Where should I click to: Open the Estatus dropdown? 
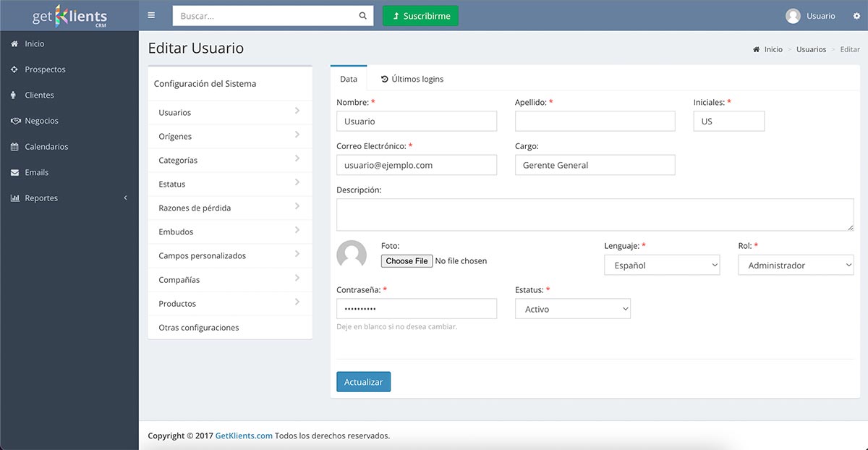pos(572,309)
